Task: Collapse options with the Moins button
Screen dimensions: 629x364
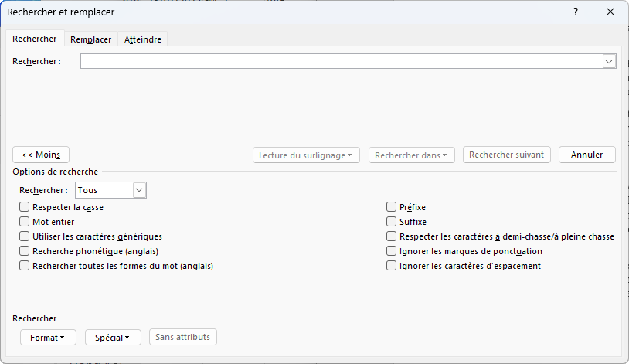Action: pyautogui.click(x=41, y=155)
